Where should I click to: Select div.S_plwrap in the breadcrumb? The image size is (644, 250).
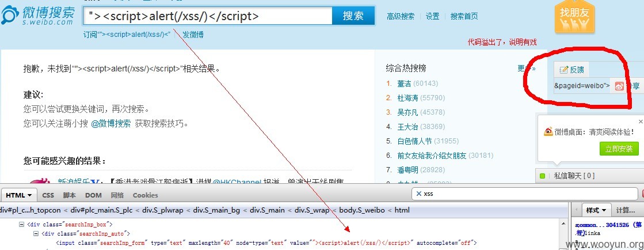pyautogui.click(x=163, y=210)
